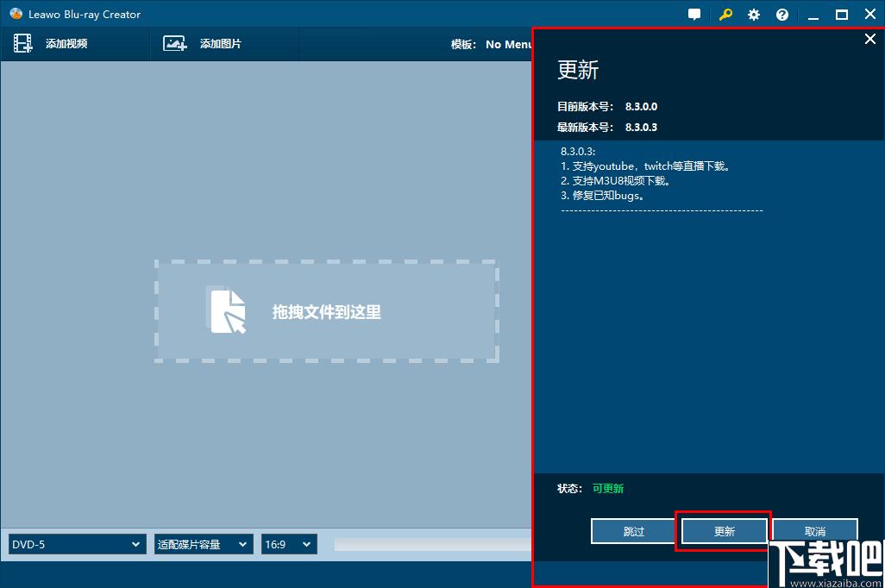Screen dimensions: 885x588
Task: Click the 模板 label
Action: coord(463,44)
